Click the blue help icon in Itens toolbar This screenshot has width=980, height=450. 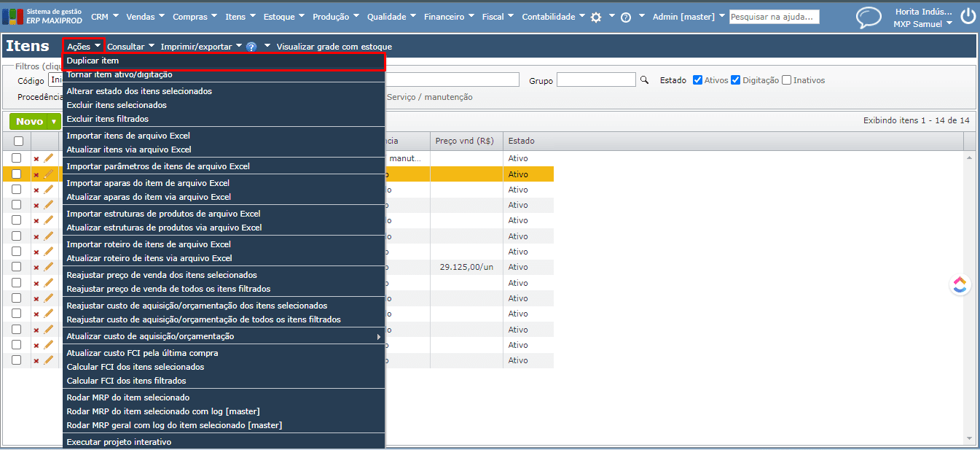251,47
